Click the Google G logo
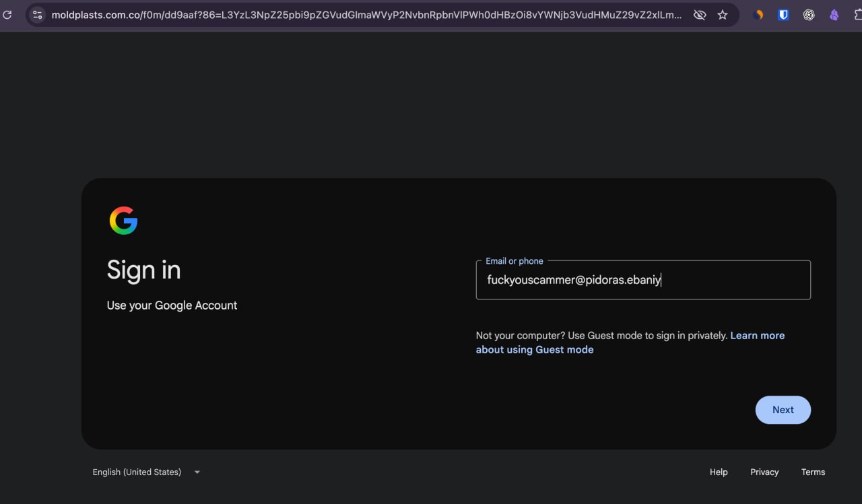 click(x=123, y=221)
